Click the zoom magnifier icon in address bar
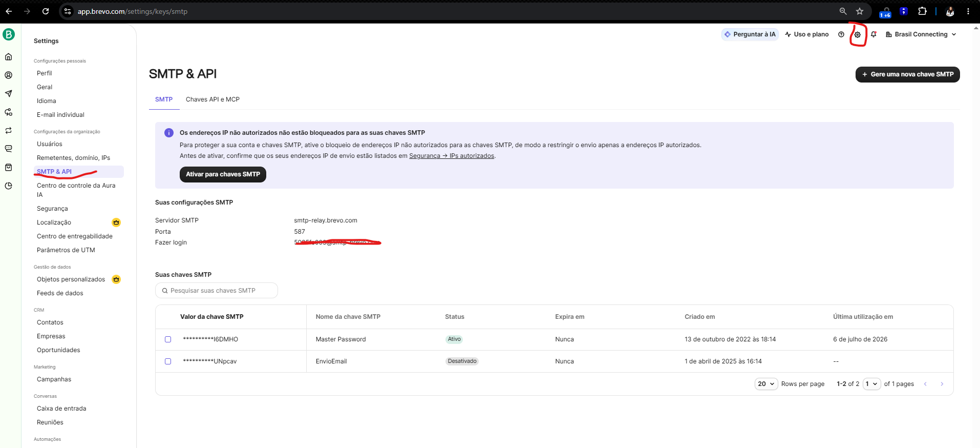Viewport: 980px width, 448px height. point(843,11)
